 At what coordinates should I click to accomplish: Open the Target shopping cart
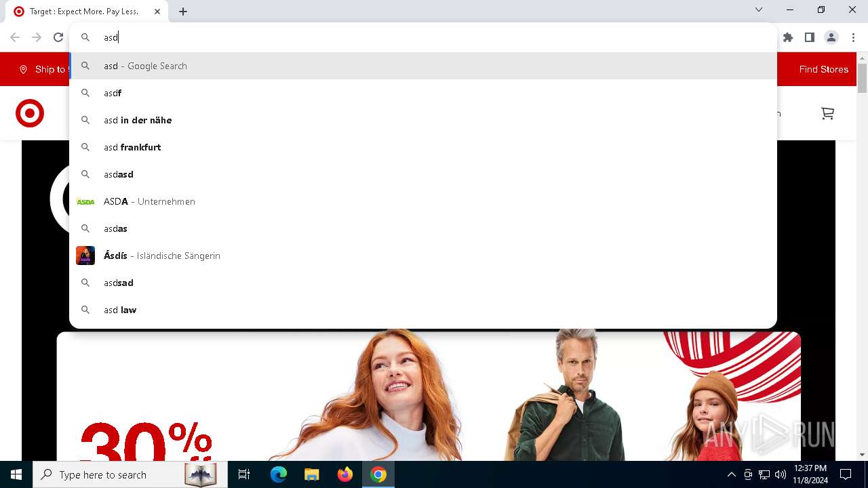point(827,113)
